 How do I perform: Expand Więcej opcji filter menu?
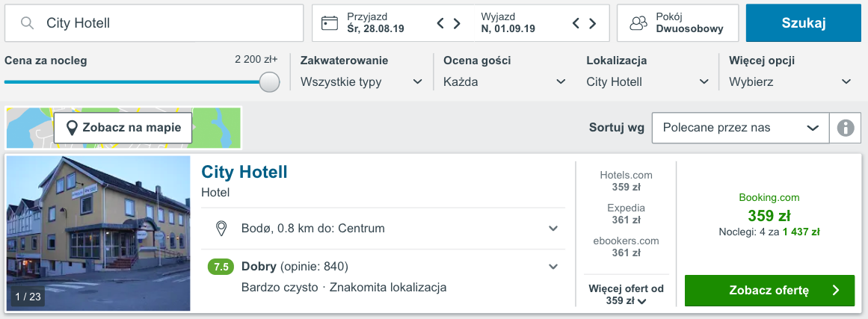pos(790,82)
